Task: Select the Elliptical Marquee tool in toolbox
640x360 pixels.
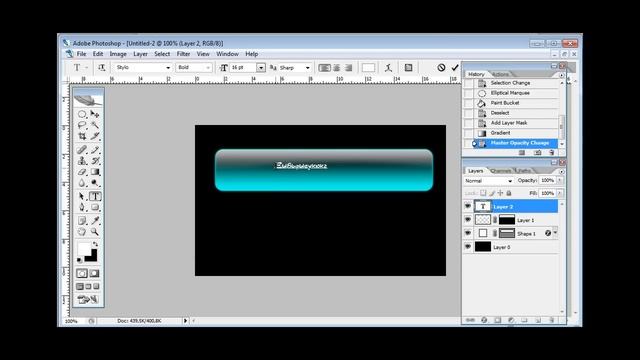Action: (x=82, y=114)
